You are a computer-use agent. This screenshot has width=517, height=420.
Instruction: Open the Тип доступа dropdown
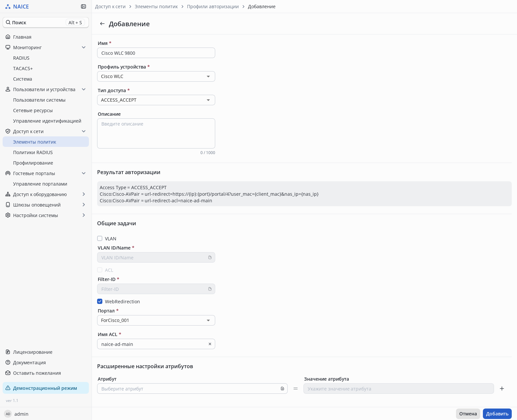[x=156, y=100]
